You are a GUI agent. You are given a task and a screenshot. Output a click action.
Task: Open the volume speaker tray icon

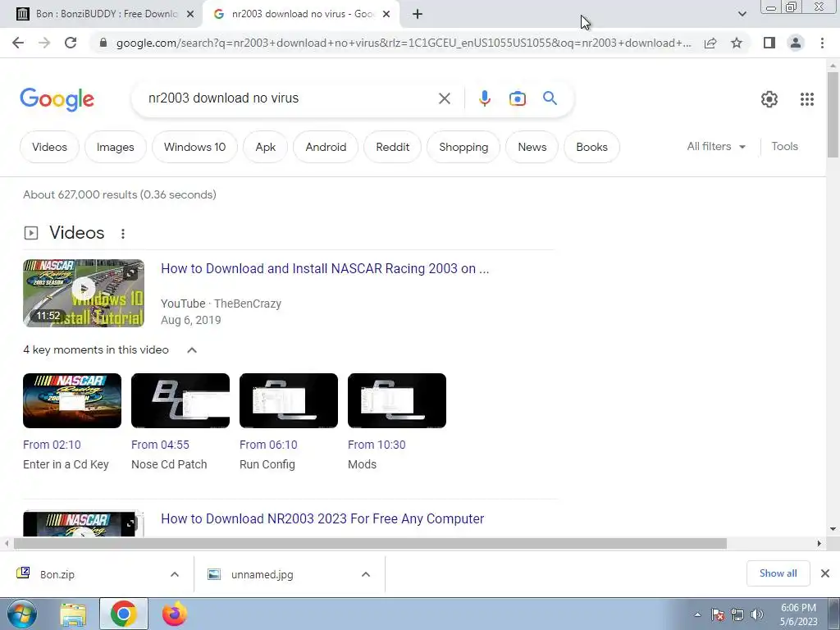coord(757,614)
